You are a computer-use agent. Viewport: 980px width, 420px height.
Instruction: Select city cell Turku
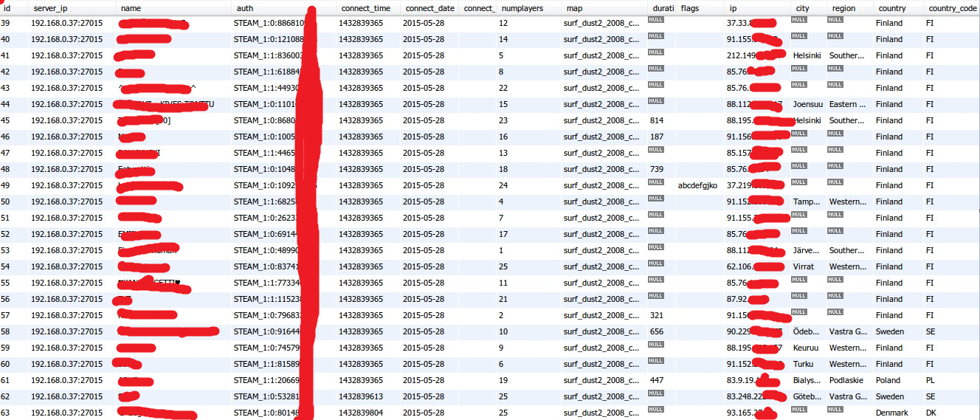[803, 364]
